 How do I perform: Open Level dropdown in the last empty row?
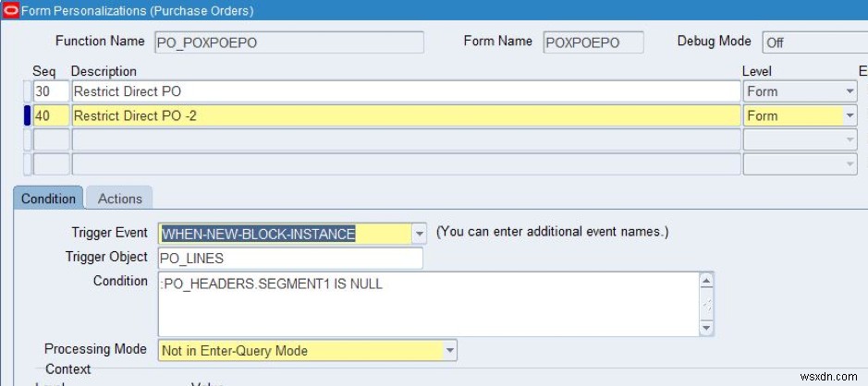coord(850,164)
